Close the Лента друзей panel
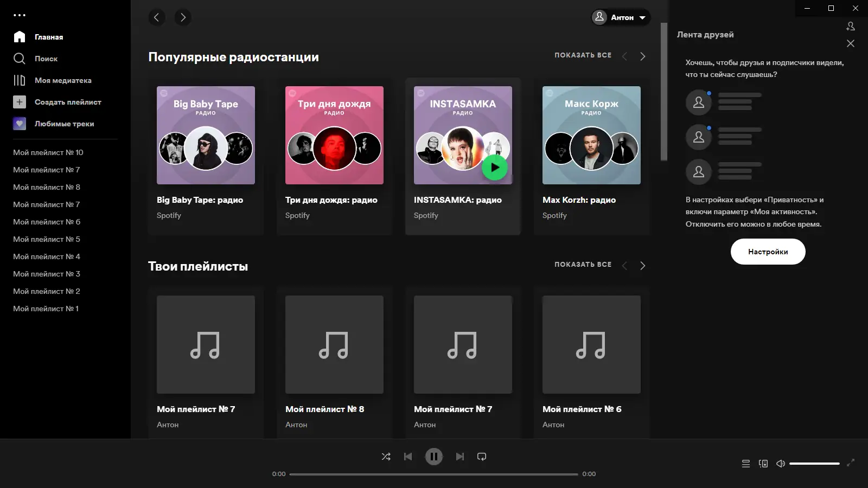The height and width of the screenshot is (488, 868). point(851,43)
